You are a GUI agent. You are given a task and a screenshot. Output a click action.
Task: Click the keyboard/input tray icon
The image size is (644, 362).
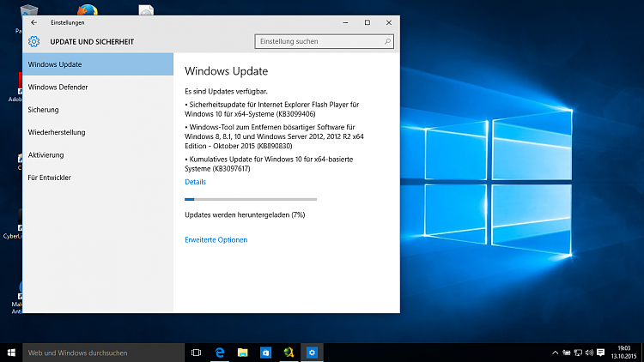pyautogui.click(x=567, y=353)
